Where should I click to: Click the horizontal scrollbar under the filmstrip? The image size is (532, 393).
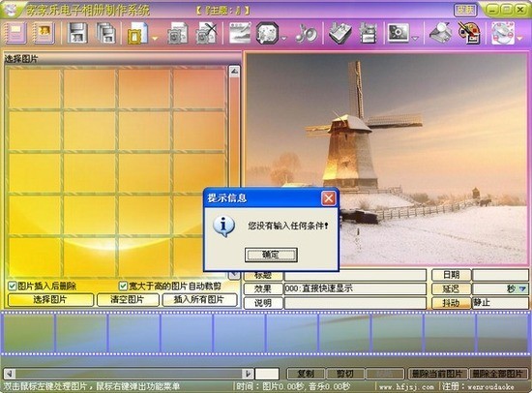[x=130, y=374]
